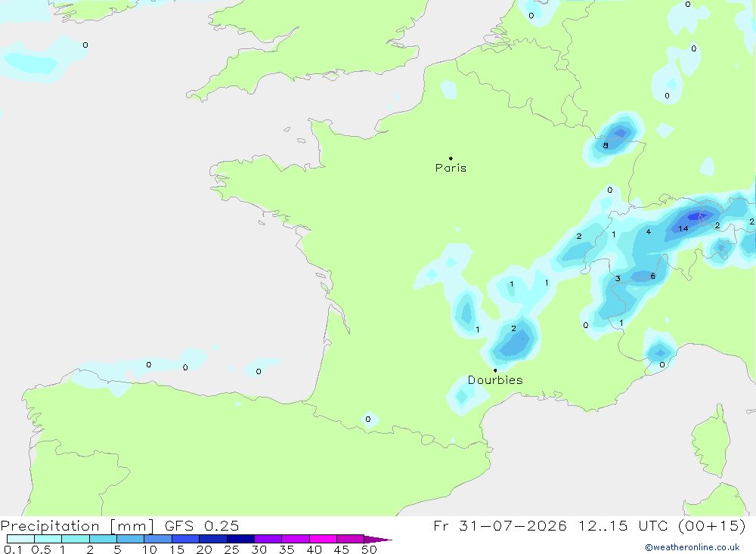Viewport: 756px width, 554px height.
Task: Click the legend label '0.1'
Action: click(13, 549)
